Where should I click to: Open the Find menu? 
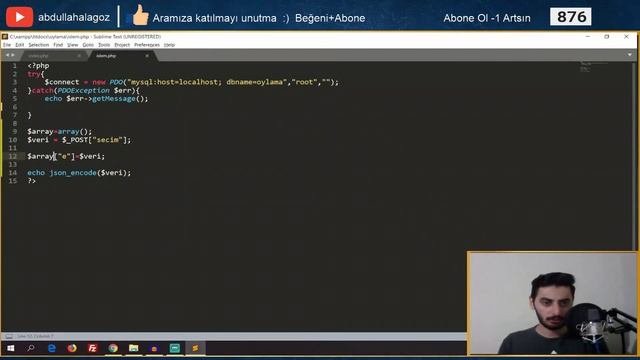coord(58,45)
